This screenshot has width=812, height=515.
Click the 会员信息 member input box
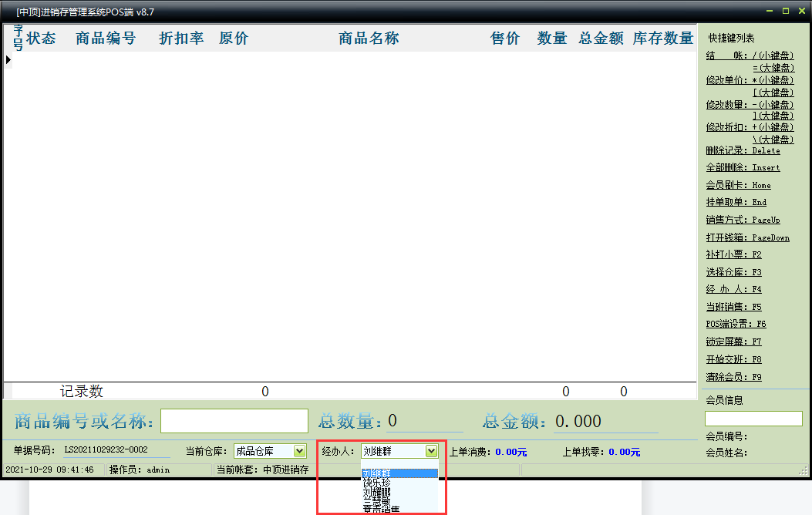click(753, 419)
